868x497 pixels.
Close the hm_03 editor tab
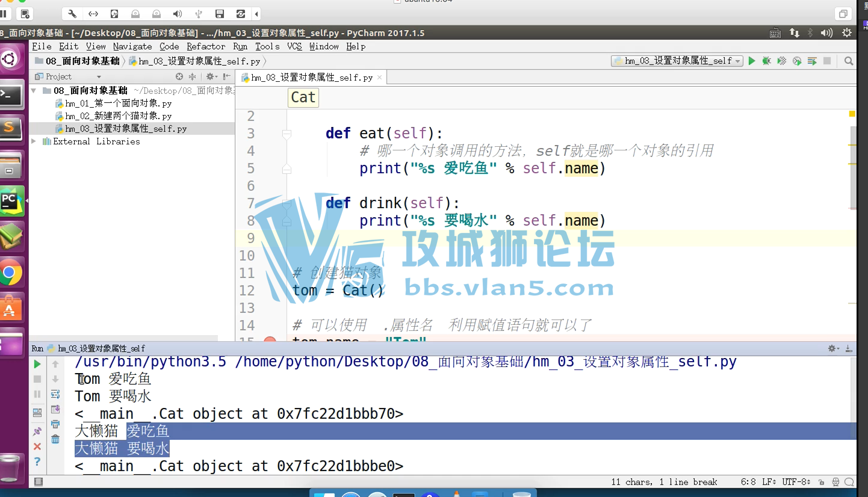[379, 78]
